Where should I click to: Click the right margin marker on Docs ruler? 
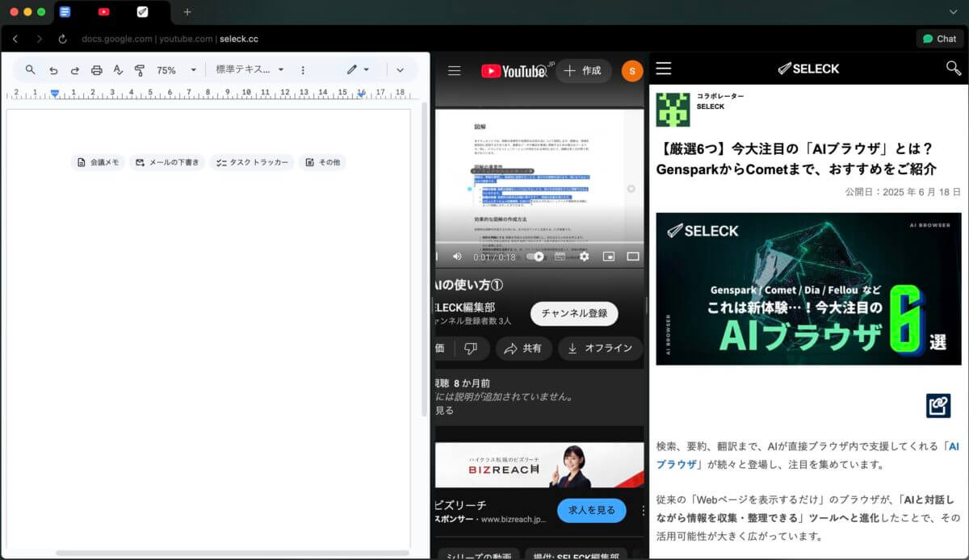point(362,94)
